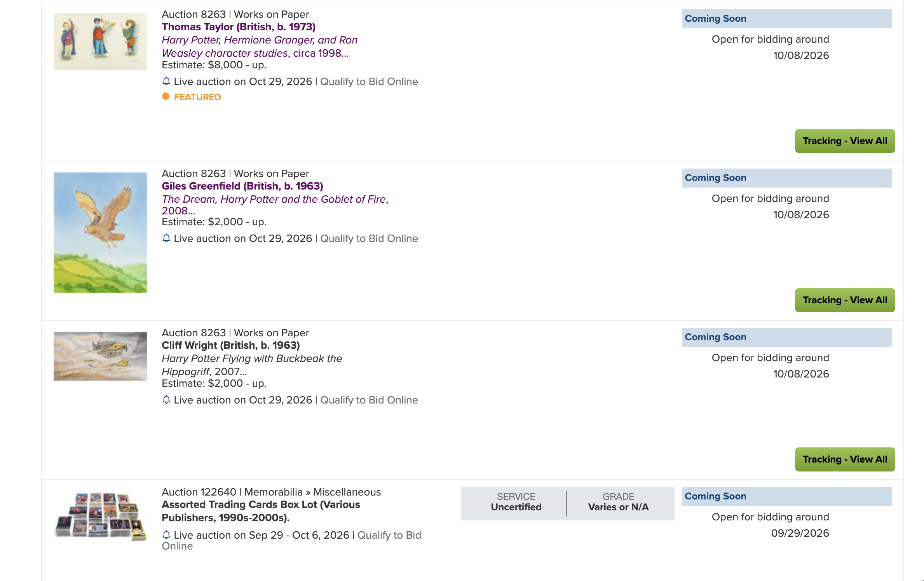Click Qualify to Bid Online on Greenfield lot

369,238
